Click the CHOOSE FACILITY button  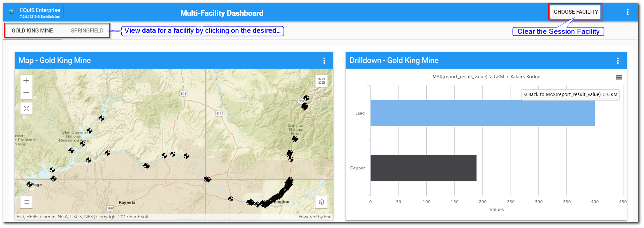pos(576,12)
